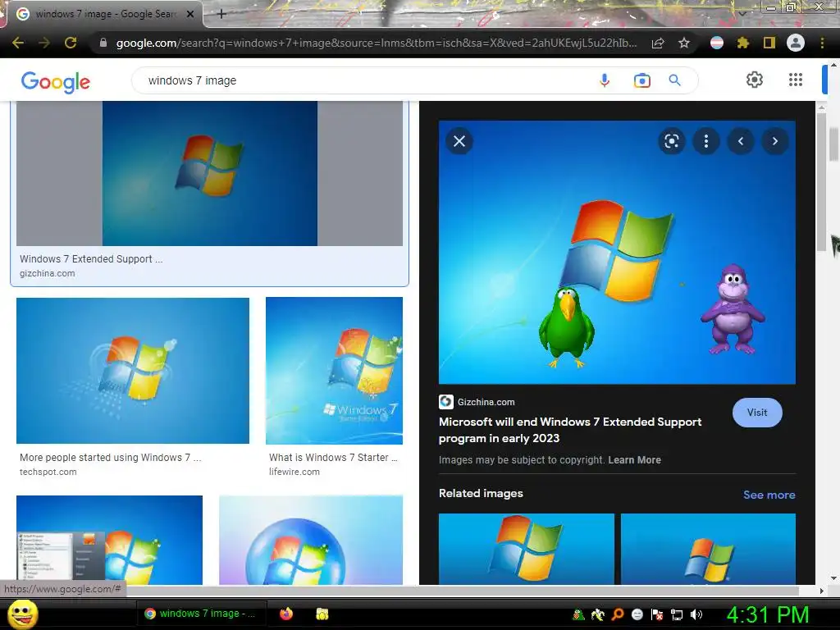Select the gizchina.com Windows 7 Extended Support thumbnail
Viewport: 840px width, 630px height.
coord(209,174)
